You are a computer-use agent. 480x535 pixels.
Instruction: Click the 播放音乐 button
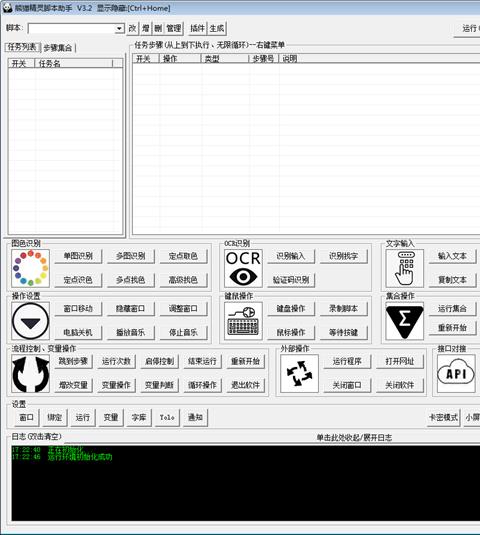(131, 332)
